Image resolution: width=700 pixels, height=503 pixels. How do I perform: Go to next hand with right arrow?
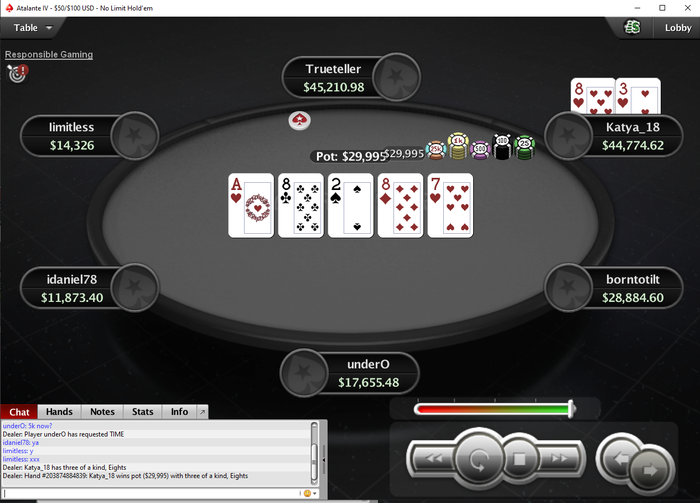(x=650, y=470)
